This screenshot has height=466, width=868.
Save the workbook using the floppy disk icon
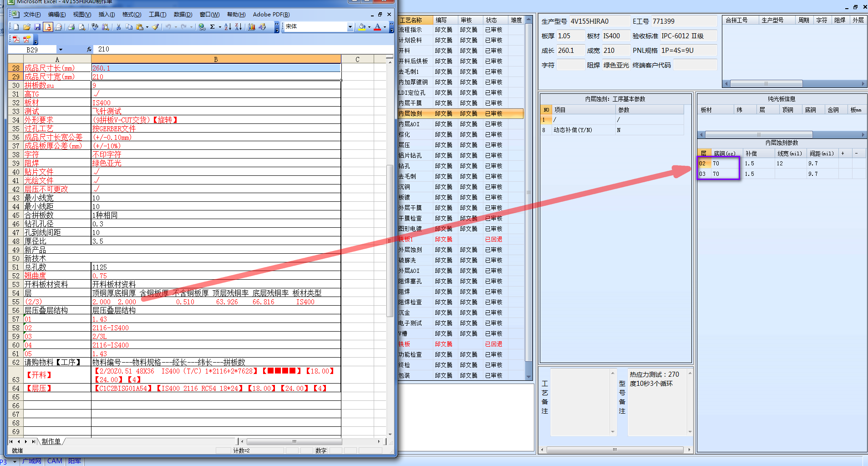tap(37, 27)
